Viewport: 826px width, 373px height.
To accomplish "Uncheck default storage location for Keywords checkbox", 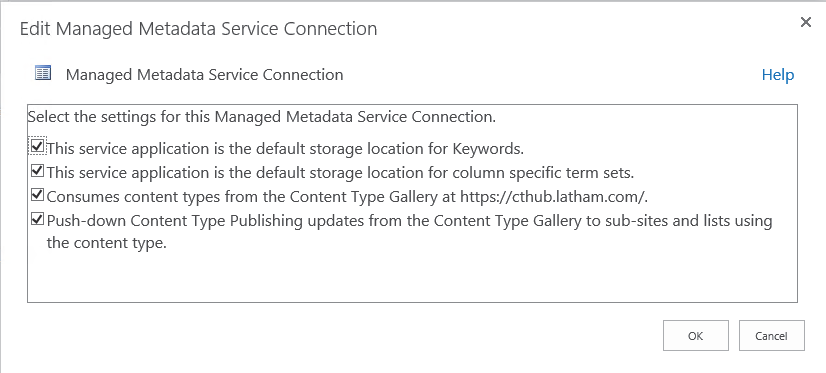I will (37, 145).
